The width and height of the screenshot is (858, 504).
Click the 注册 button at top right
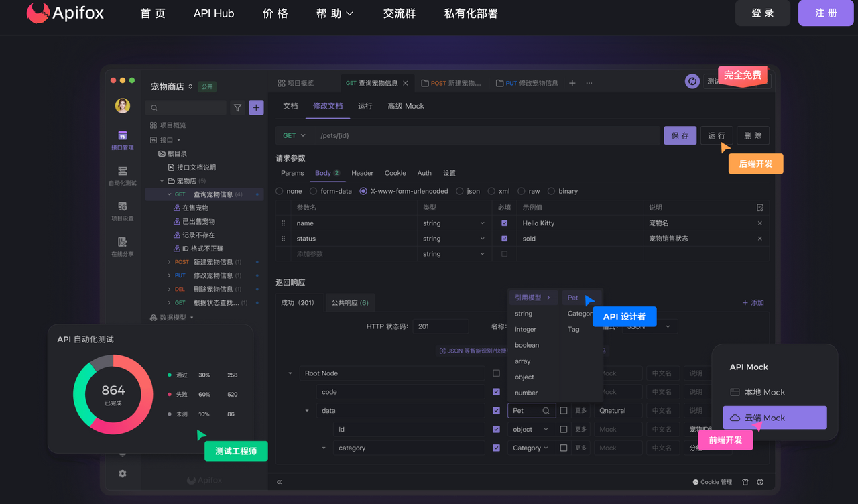tap(825, 13)
